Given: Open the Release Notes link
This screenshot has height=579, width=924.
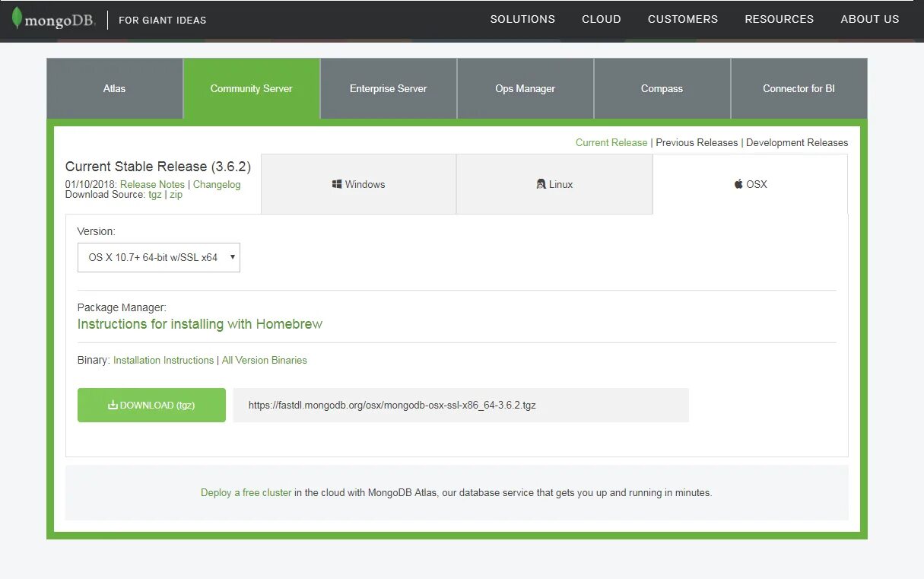Looking at the screenshot, I should [152, 184].
